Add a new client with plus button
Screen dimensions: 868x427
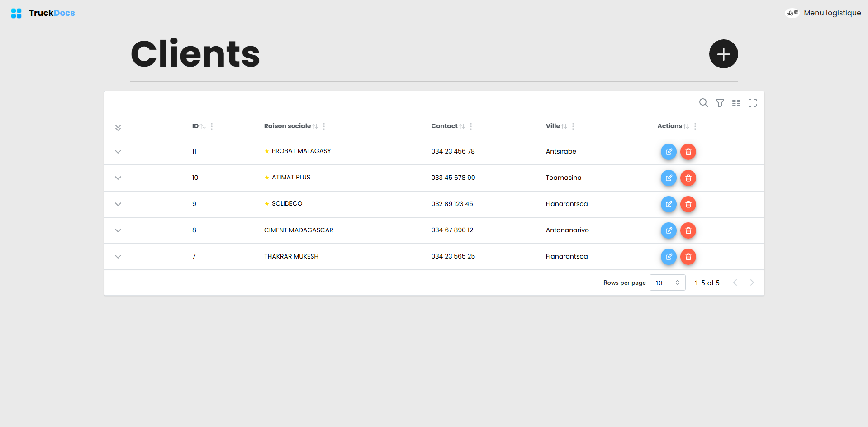tap(723, 54)
